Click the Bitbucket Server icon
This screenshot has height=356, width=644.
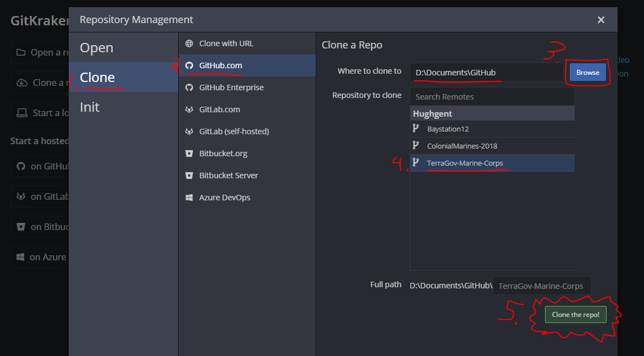[189, 176]
